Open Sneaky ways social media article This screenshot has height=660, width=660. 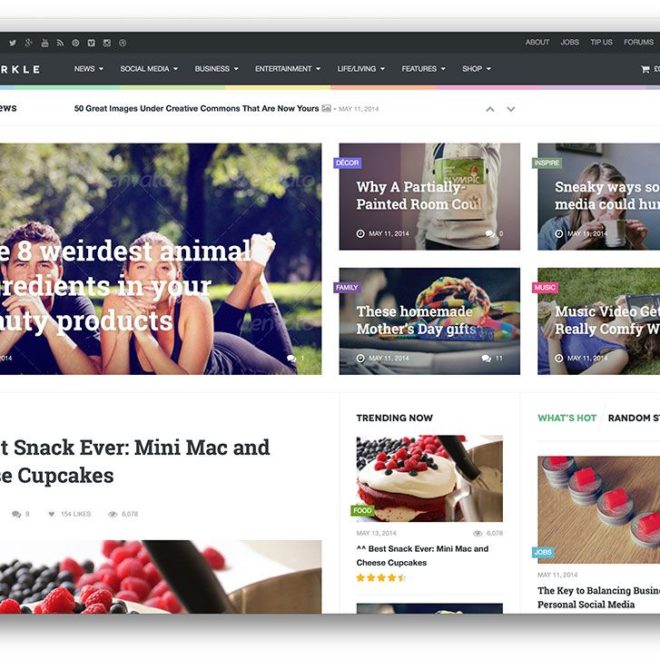(607, 196)
